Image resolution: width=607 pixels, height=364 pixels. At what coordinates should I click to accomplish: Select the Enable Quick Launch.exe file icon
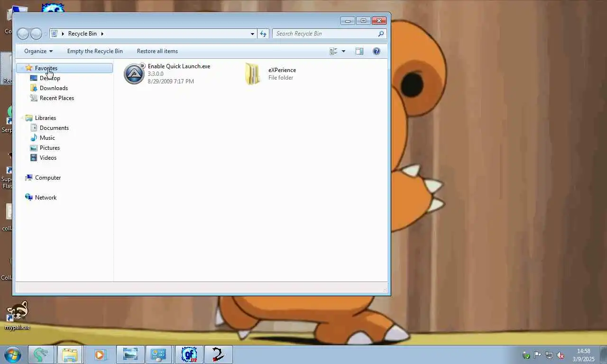(134, 74)
